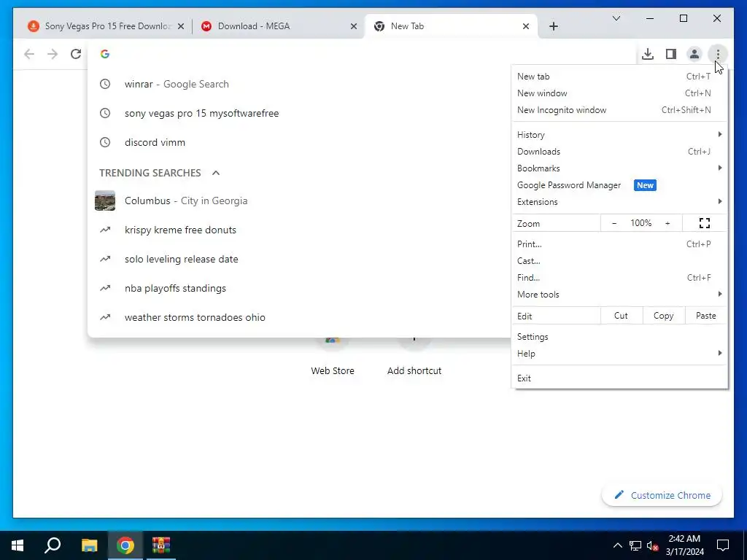The width and height of the screenshot is (747, 560).
Task: Choose sony vegas pro 15 mysoftwarefree suggestion
Action: pos(298,113)
